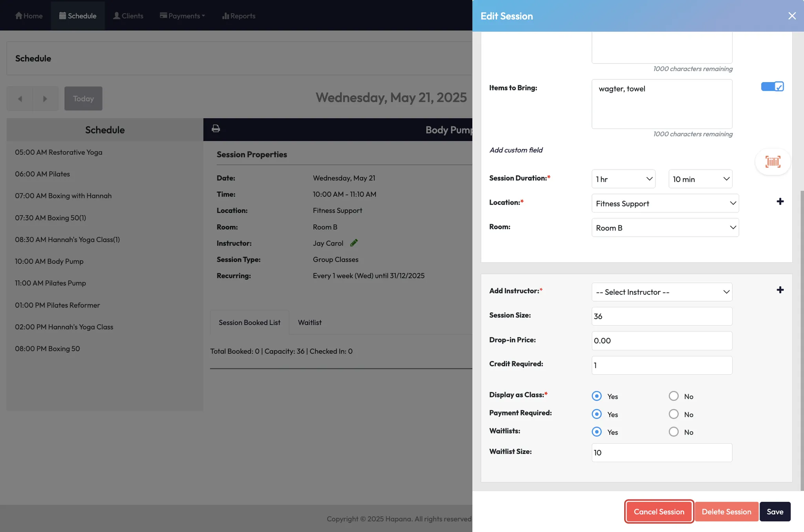Click the Cancel Session button
This screenshot has width=804, height=532.
tap(658, 512)
